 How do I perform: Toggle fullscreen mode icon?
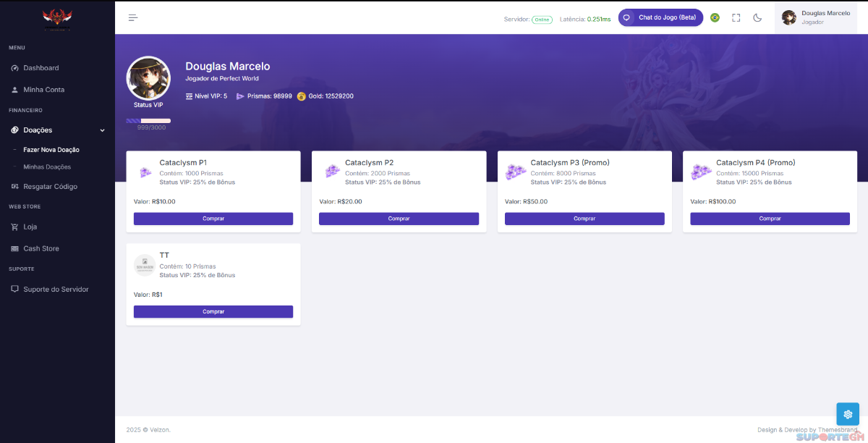[x=736, y=17]
